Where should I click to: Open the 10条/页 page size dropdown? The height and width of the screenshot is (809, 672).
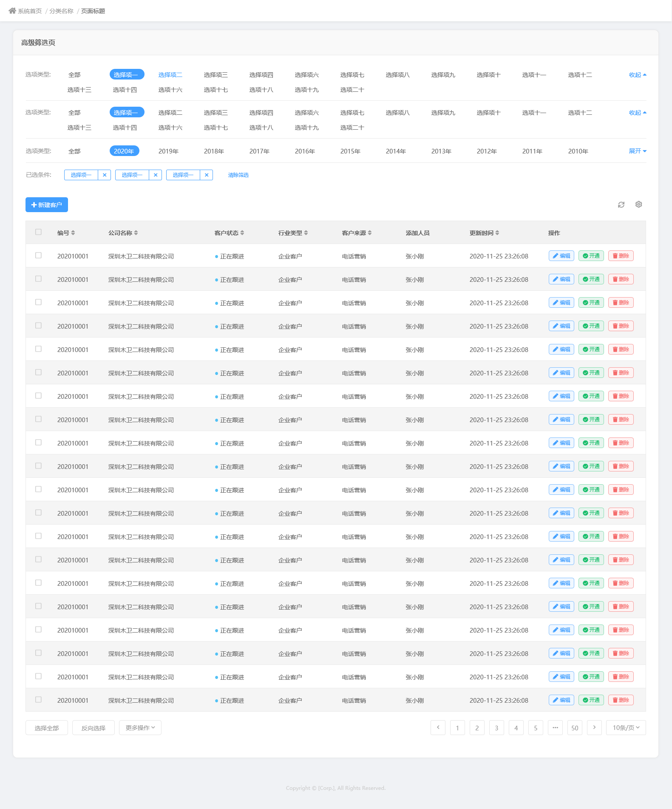pos(626,728)
